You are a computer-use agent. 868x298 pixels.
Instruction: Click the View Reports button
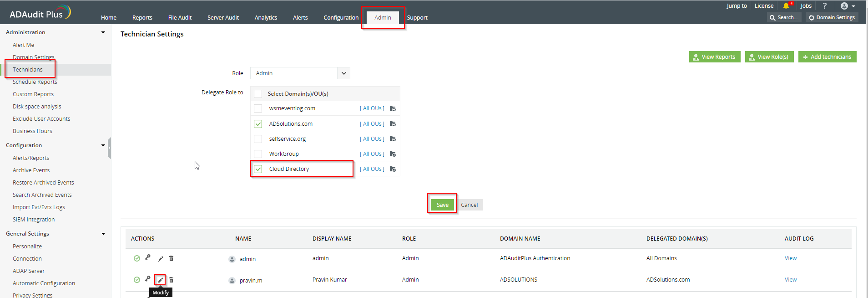[x=715, y=57]
